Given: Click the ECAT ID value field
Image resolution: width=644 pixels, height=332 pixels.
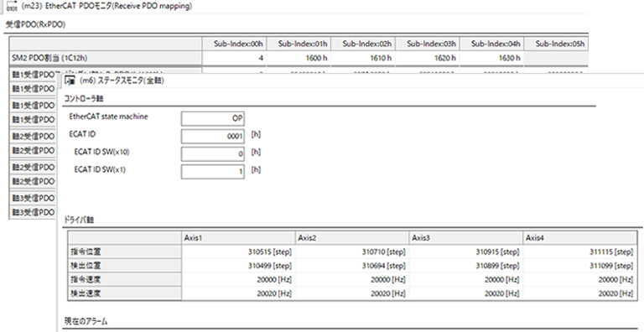Looking at the screenshot, I should click(213, 136).
